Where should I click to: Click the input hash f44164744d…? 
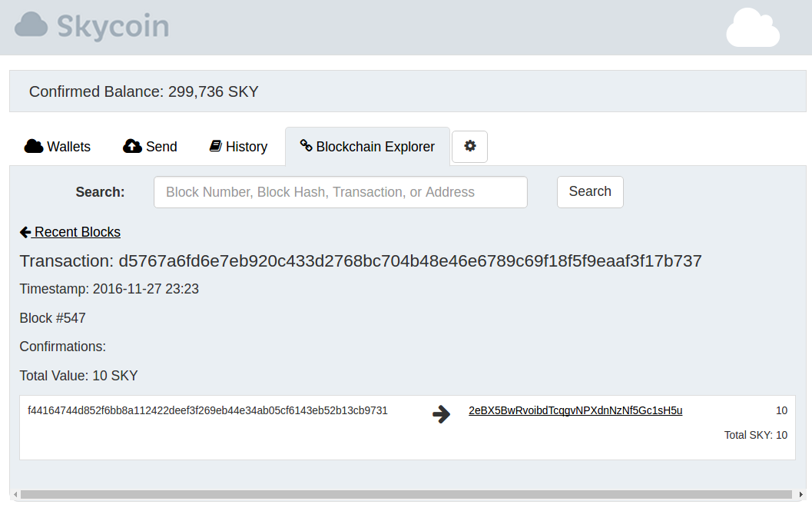click(x=207, y=410)
